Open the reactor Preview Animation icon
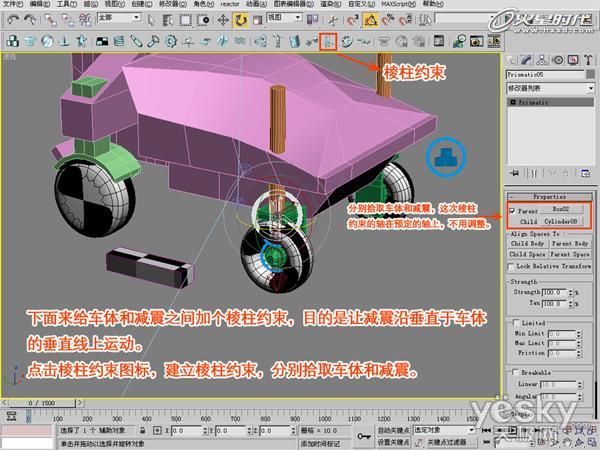 [x=476, y=41]
